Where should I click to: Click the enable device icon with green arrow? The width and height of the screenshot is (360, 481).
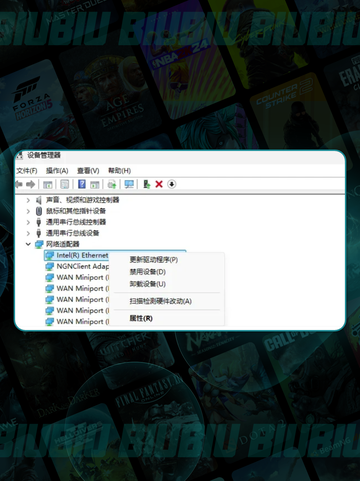click(147, 184)
